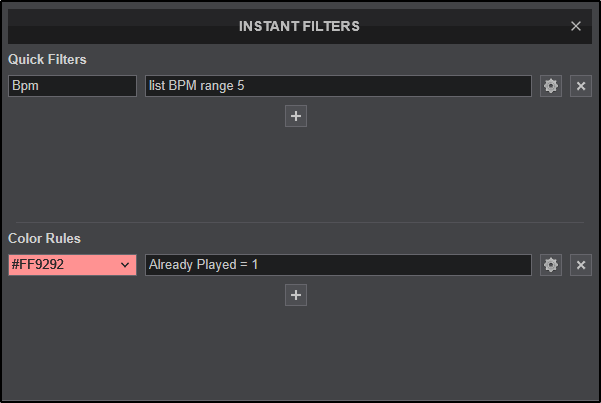This screenshot has height=403, width=601.
Task: Expand the #FF9292 color dropdown
Action: (72, 265)
